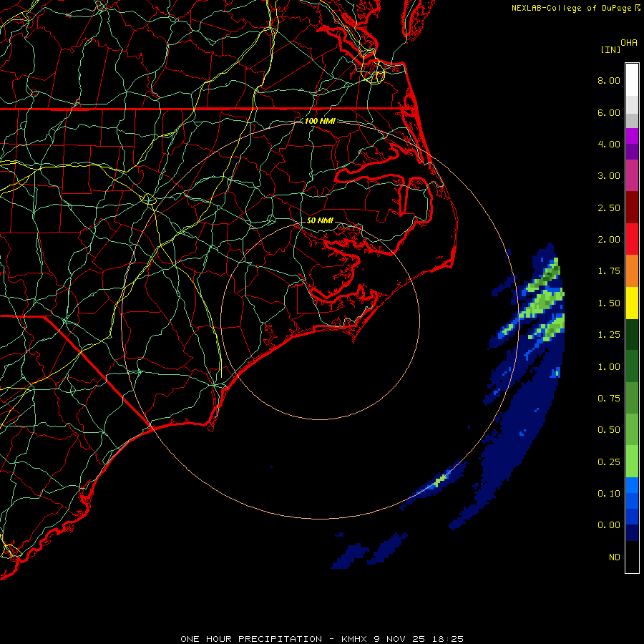Select the yellow legend swatch
The height and width of the screenshot is (644, 644).
point(632,303)
